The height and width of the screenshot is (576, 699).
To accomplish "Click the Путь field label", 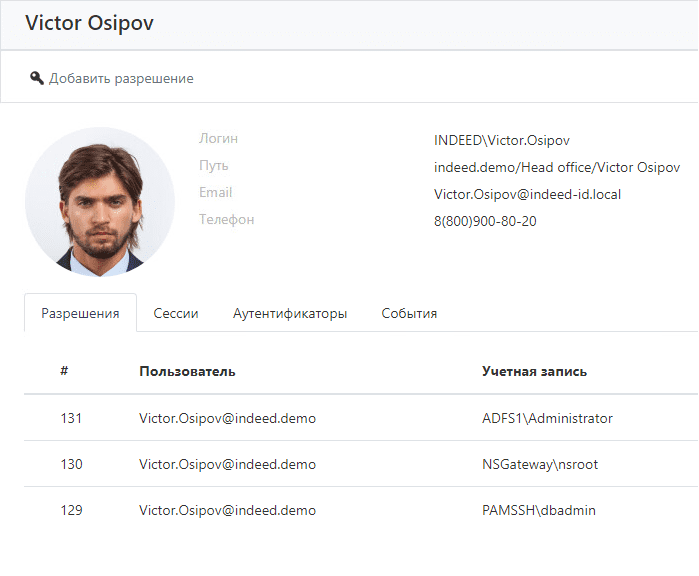I will tap(214, 165).
